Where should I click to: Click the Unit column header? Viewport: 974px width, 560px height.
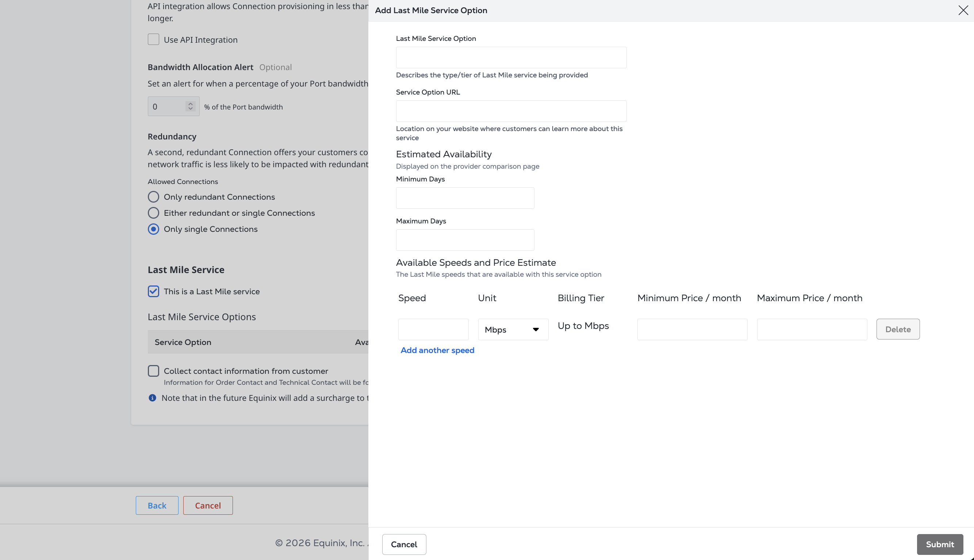487,298
